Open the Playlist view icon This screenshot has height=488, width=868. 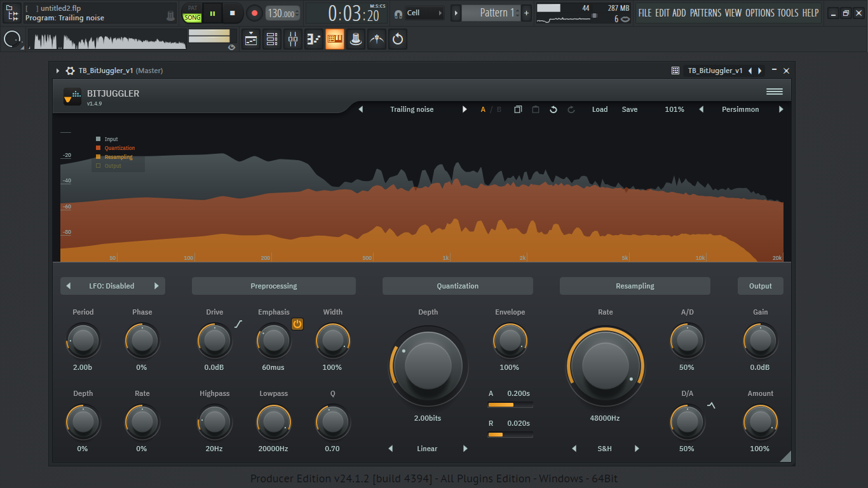[251, 39]
